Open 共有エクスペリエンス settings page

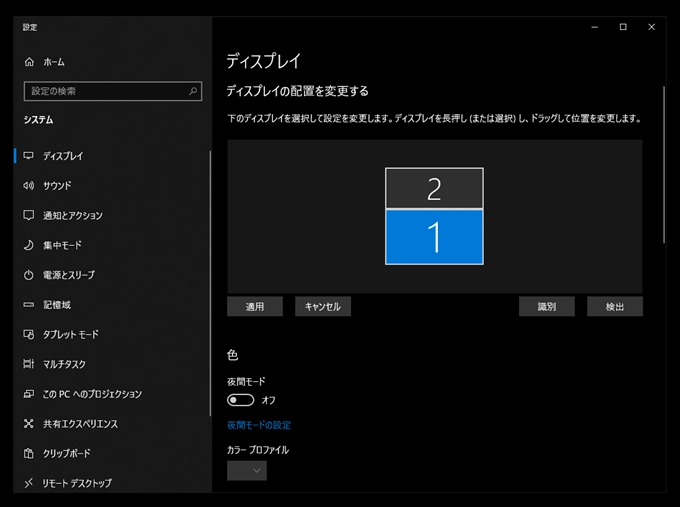point(80,424)
